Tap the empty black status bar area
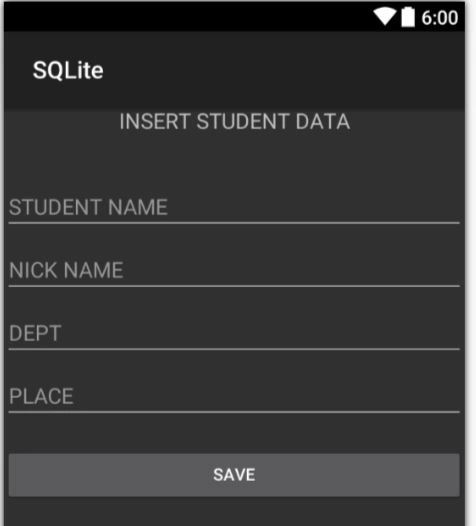 coord(188,17)
